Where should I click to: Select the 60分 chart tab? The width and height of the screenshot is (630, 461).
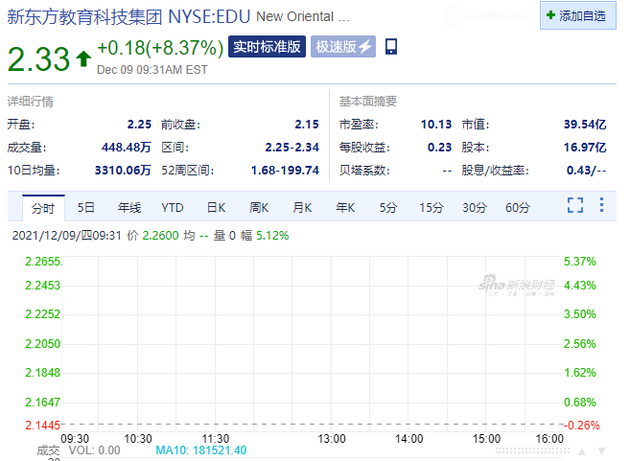[x=518, y=208]
